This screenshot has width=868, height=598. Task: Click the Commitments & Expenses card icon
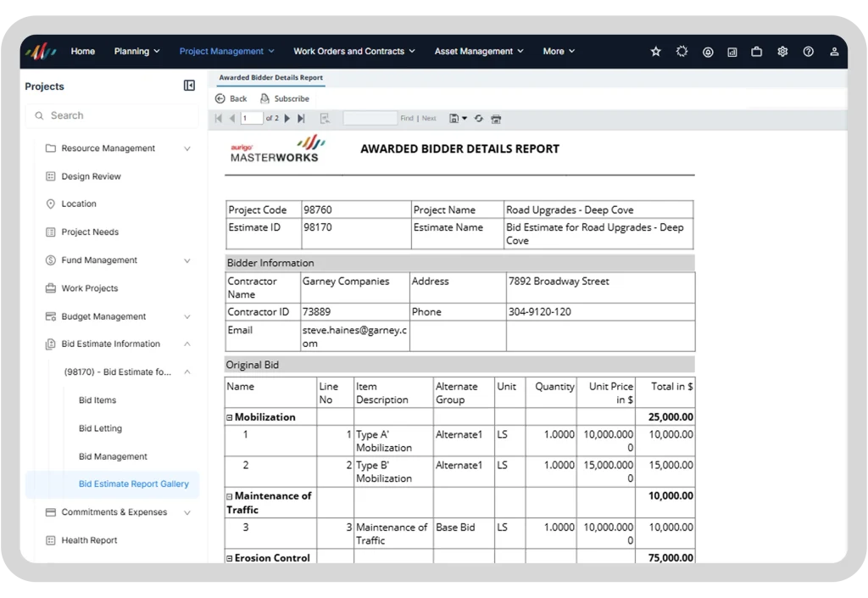click(x=50, y=512)
